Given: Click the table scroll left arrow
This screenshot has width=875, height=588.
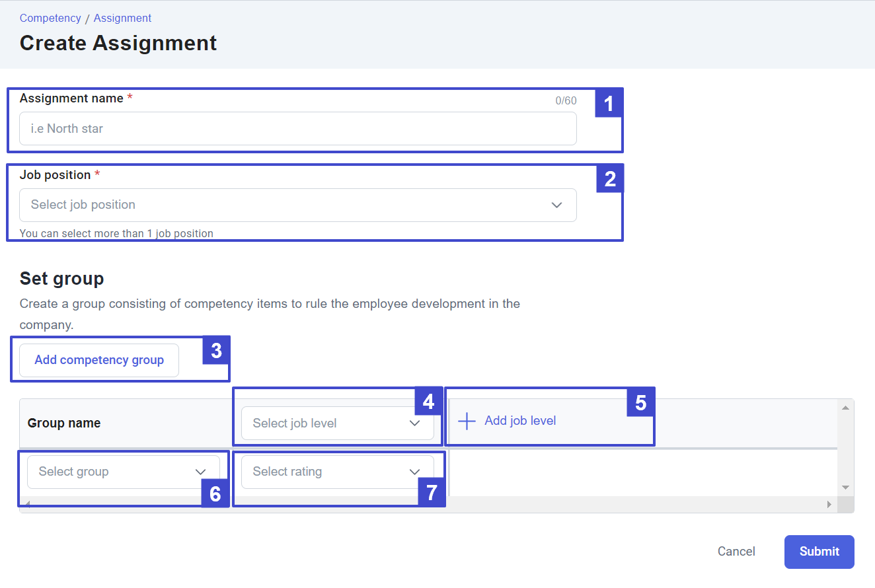Looking at the screenshot, I should click(27, 505).
